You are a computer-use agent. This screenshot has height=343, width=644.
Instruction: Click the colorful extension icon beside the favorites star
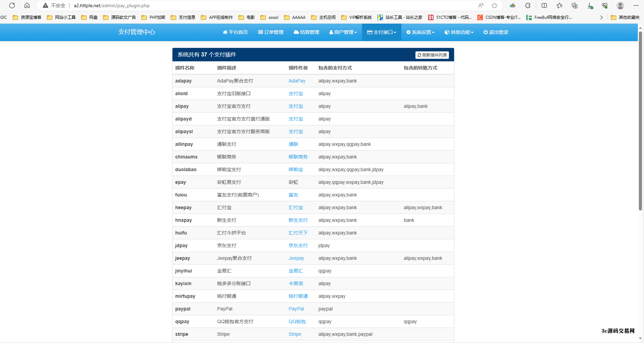(513, 5)
